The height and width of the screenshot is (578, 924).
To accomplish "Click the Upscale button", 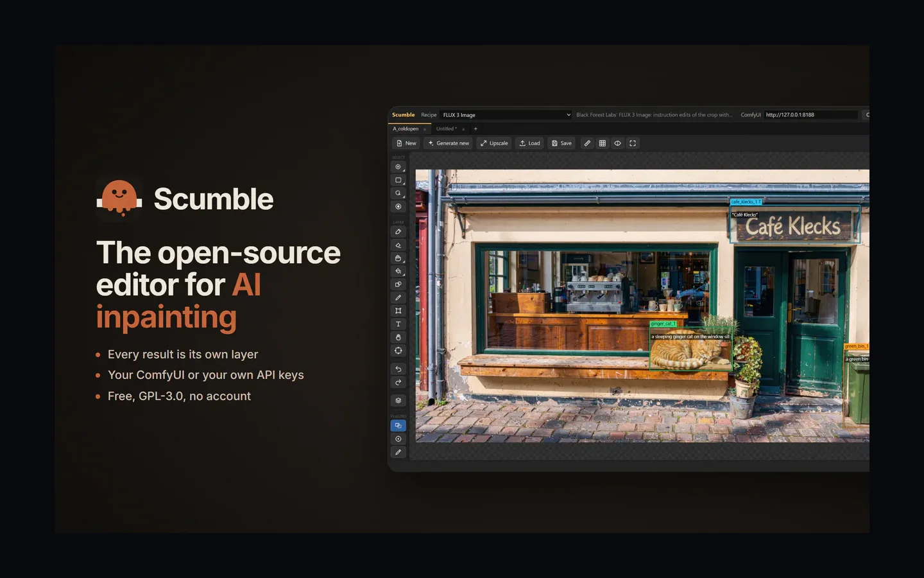I will click(x=494, y=143).
